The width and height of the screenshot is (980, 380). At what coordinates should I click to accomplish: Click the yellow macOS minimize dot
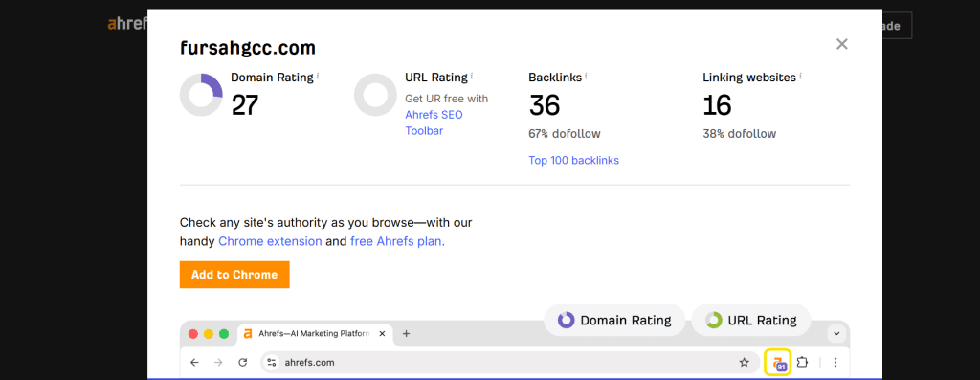208,334
